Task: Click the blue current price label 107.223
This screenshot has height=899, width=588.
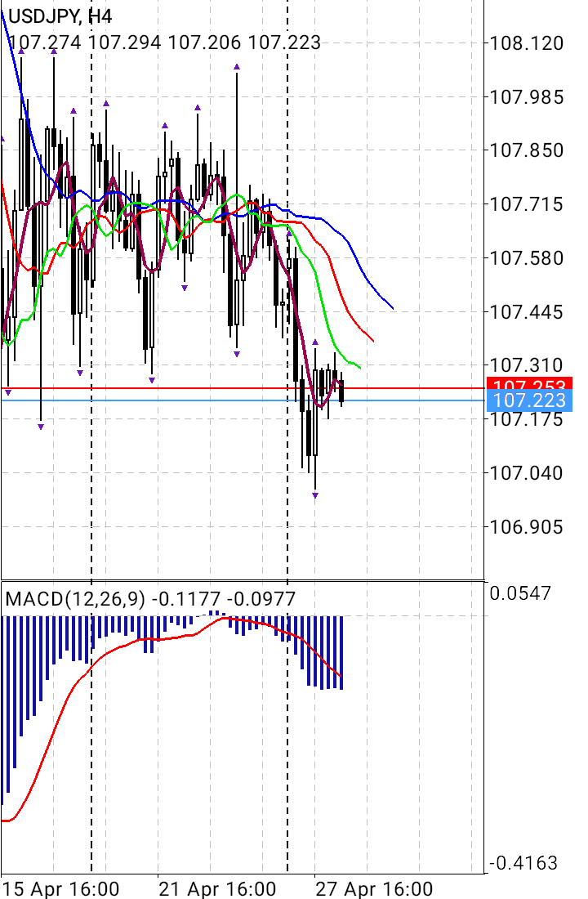Action: pos(529,400)
